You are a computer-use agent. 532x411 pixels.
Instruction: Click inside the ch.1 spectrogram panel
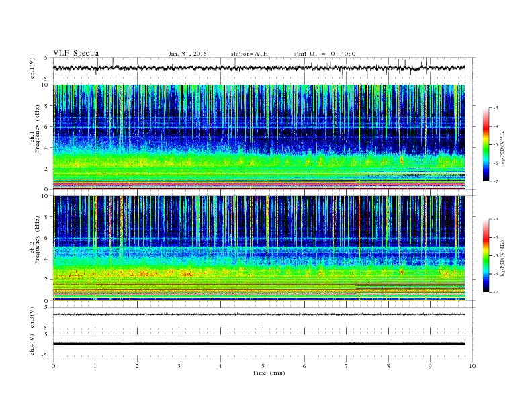pyautogui.click(x=259, y=137)
